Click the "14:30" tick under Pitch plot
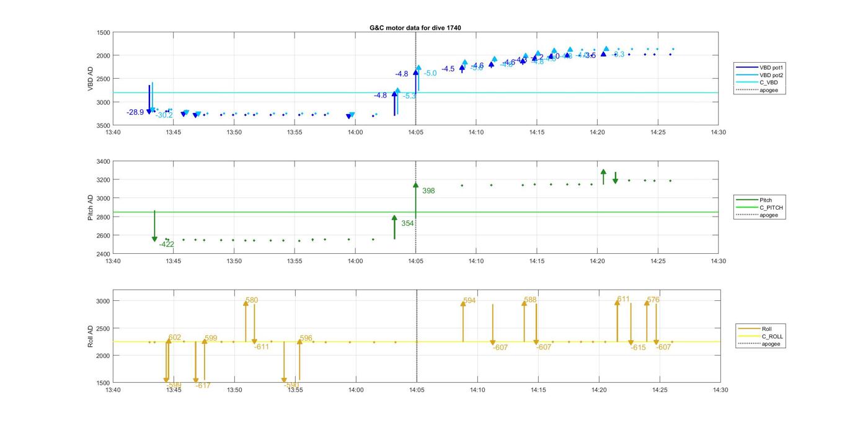This screenshot has height=430, width=868. [719, 261]
